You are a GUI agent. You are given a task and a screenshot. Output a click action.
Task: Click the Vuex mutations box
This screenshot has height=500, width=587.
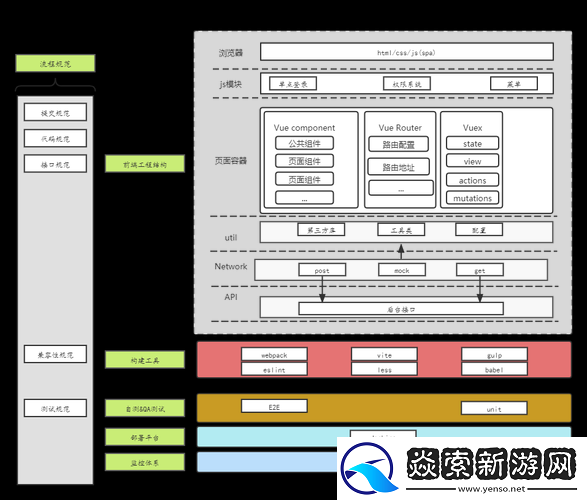pos(472,198)
